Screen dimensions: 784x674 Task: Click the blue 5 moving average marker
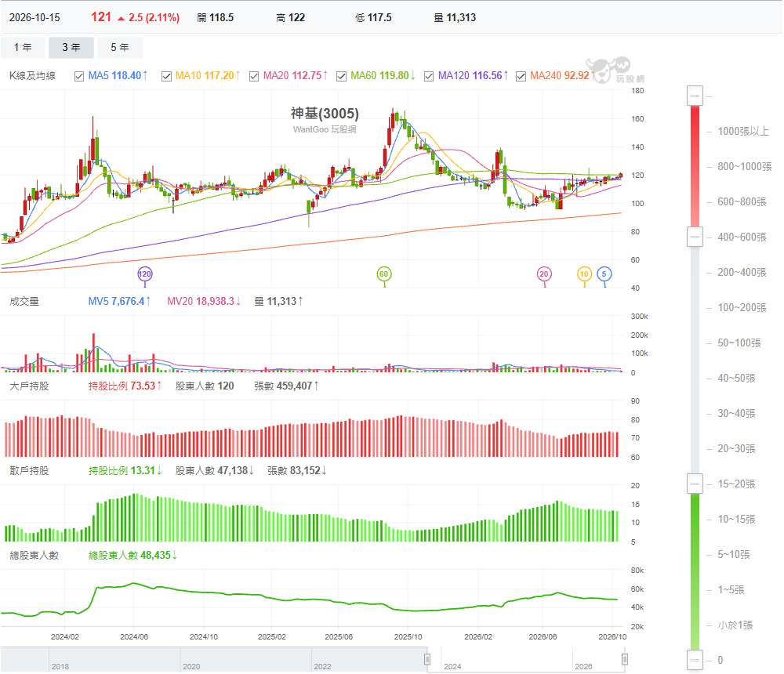pos(604,274)
